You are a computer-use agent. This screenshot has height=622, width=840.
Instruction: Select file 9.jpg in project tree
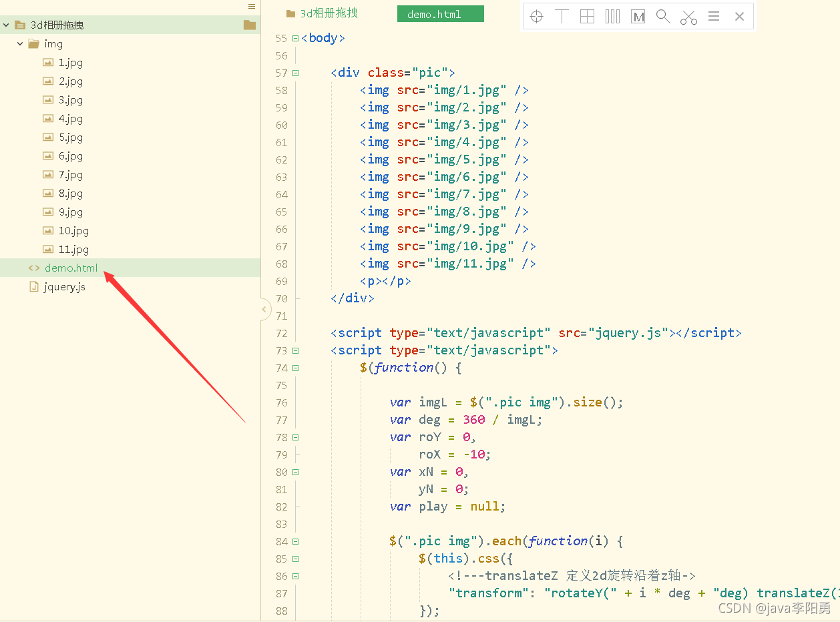(71, 212)
